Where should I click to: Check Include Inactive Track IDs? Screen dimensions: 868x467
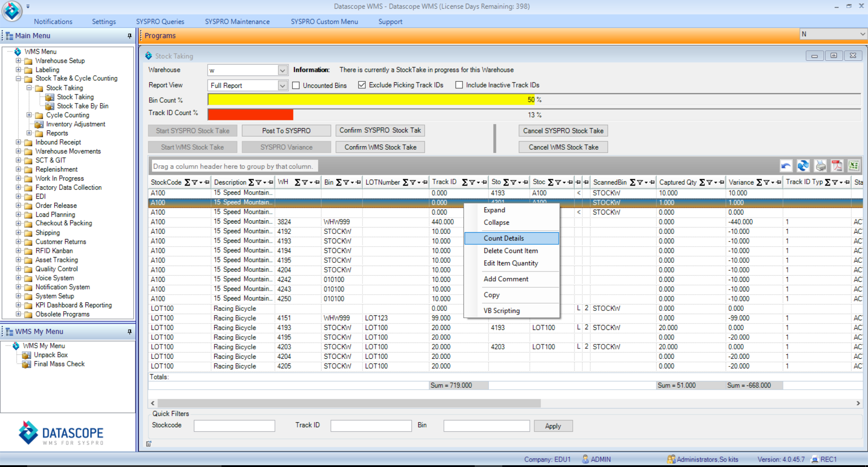(459, 85)
